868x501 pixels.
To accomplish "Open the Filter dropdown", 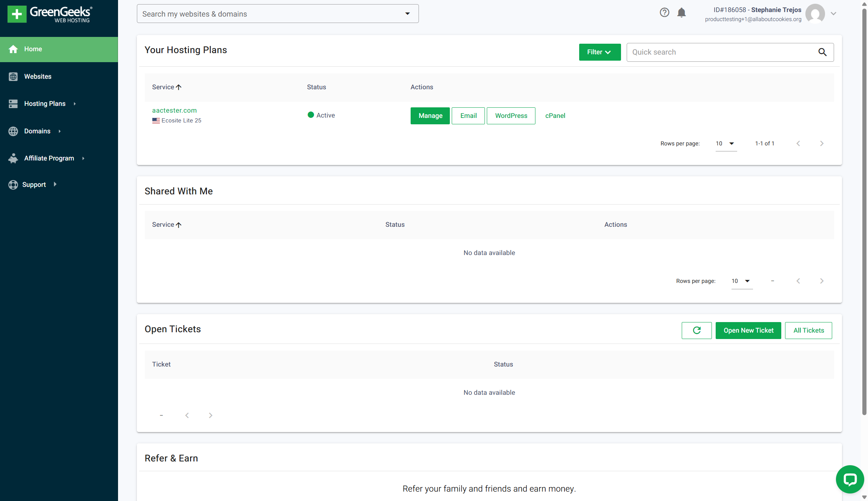I will (x=600, y=52).
